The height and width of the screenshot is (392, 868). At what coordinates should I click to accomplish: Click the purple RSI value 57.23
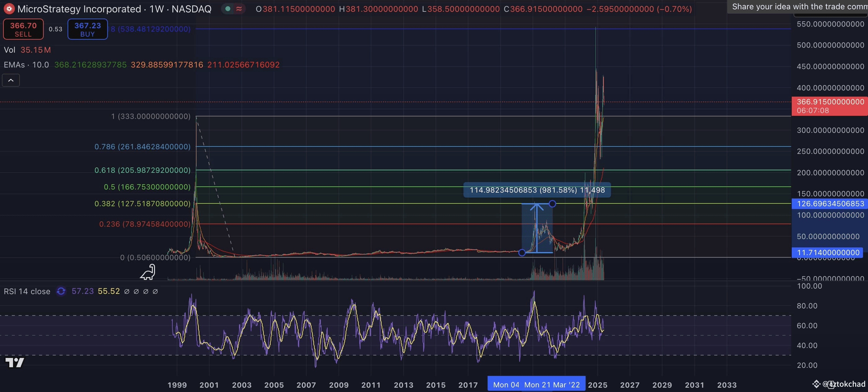[x=82, y=291]
